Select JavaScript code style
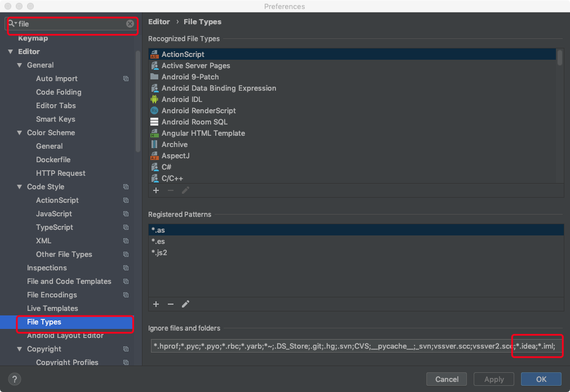Screen dimensions: 570x392 pyautogui.click(x=54, y=214)
